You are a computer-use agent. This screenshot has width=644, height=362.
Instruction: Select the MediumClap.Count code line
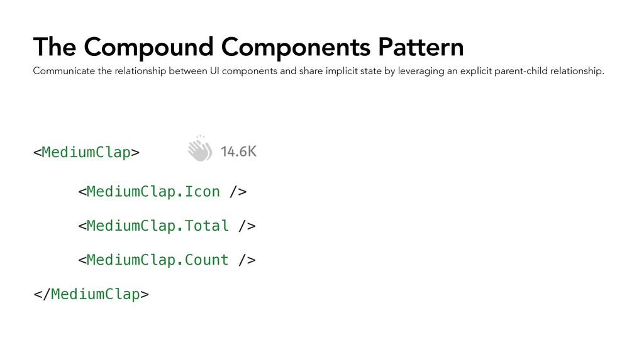click(167, 260)
